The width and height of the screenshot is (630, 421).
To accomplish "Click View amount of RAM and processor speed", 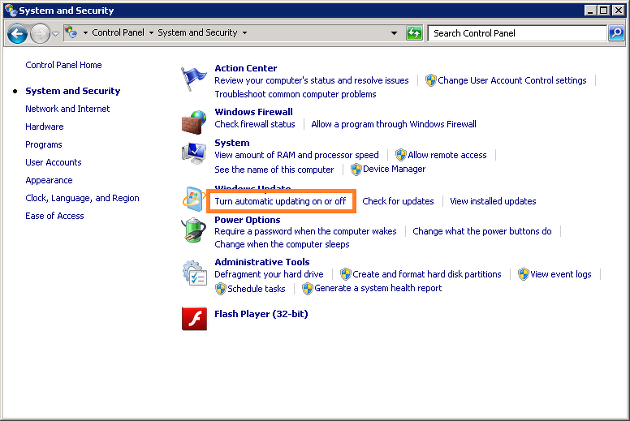I will (297, 155).
